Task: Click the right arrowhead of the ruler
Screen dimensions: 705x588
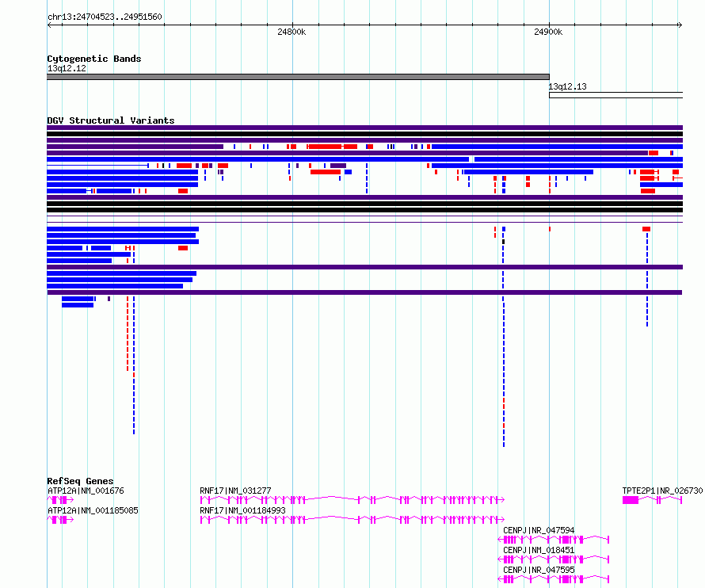Action: coord(680,25)
